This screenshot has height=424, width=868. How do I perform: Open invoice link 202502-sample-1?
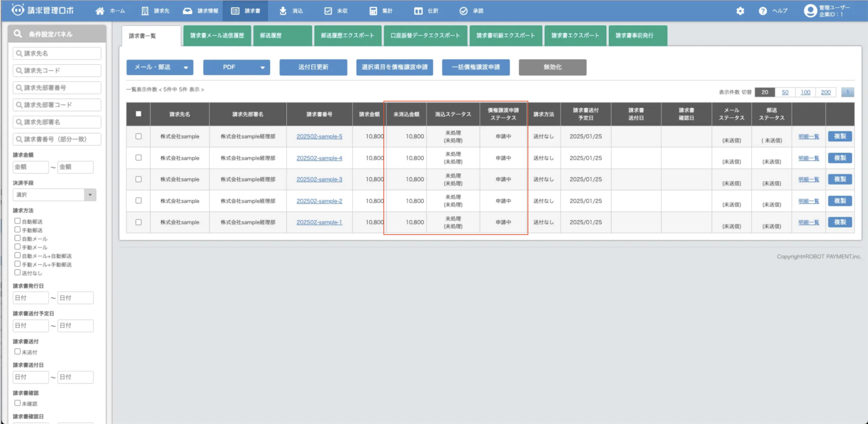click(319, 222)
